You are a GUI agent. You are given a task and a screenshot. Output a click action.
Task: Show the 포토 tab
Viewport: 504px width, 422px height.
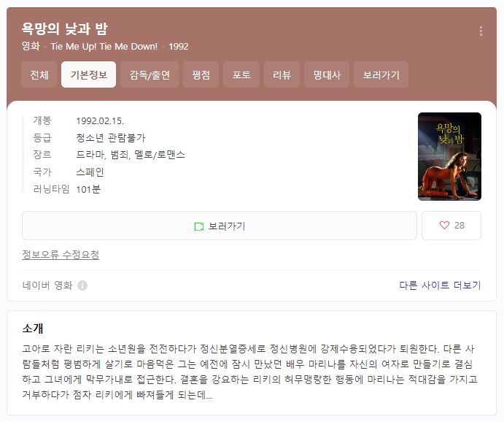pos(241,74)
